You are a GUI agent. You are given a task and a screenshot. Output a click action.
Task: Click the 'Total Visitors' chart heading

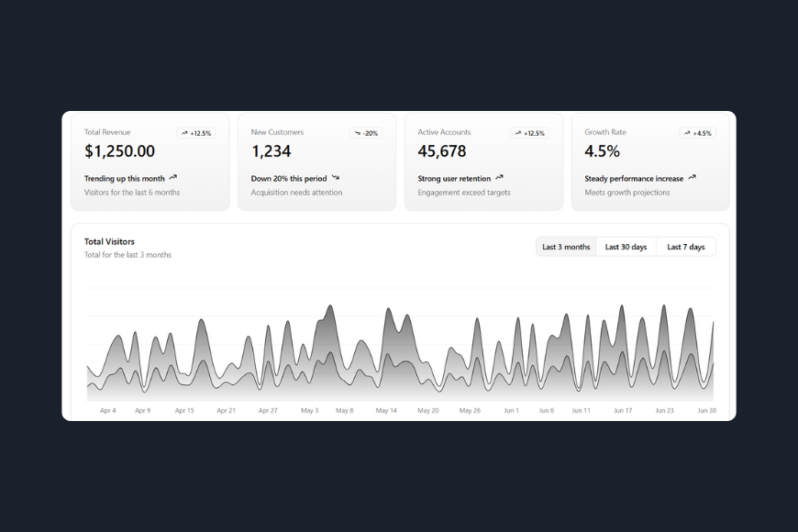[x=109, y=242]
